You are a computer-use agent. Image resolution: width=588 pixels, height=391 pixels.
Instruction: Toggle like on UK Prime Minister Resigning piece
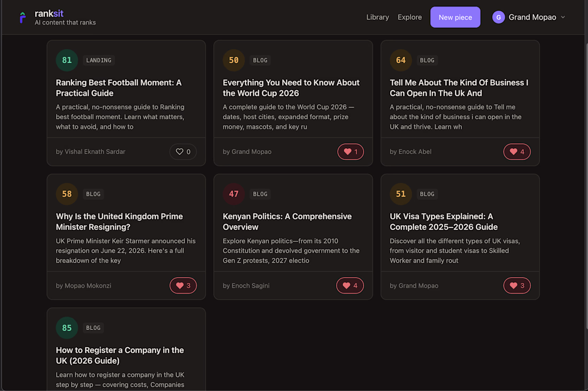coord(183,286)
